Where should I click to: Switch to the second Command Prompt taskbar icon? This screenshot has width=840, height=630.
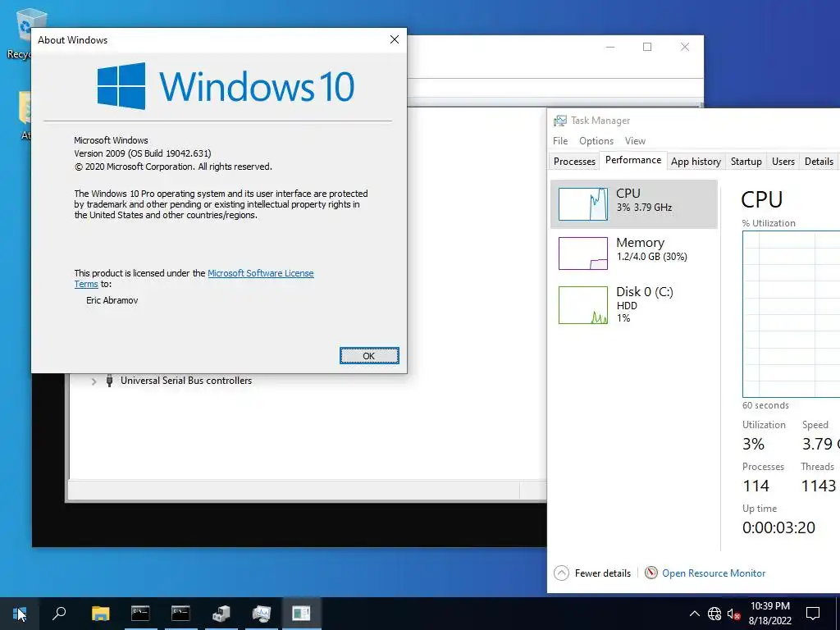(180, 613)
